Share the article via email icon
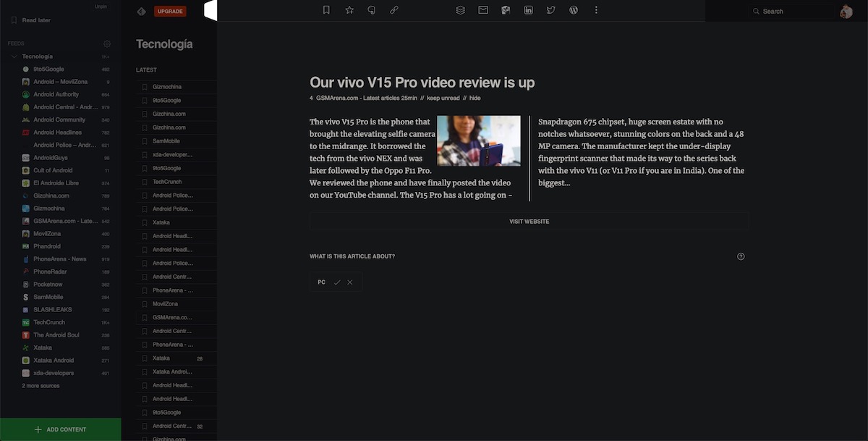The image size is (868, 441). [x=483, y=10]
